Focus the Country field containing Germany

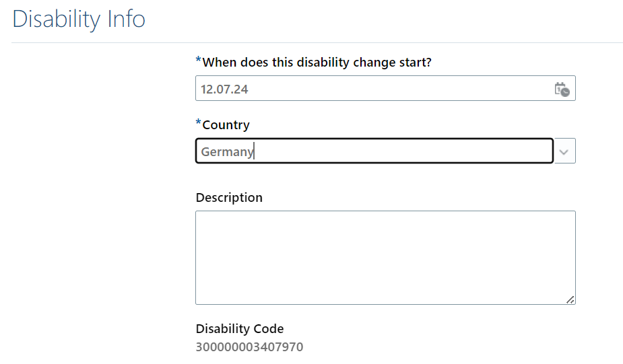point(374,151)
